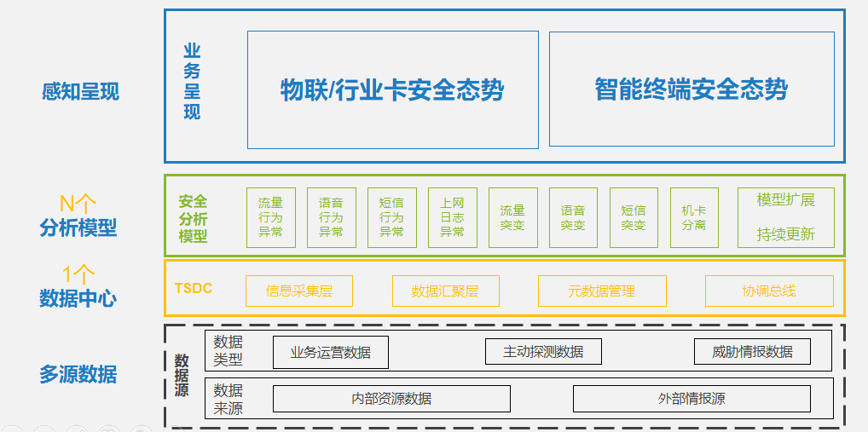868x432 pixels.
Task: Select the 语音行为异常 model box
Action: 331,217
